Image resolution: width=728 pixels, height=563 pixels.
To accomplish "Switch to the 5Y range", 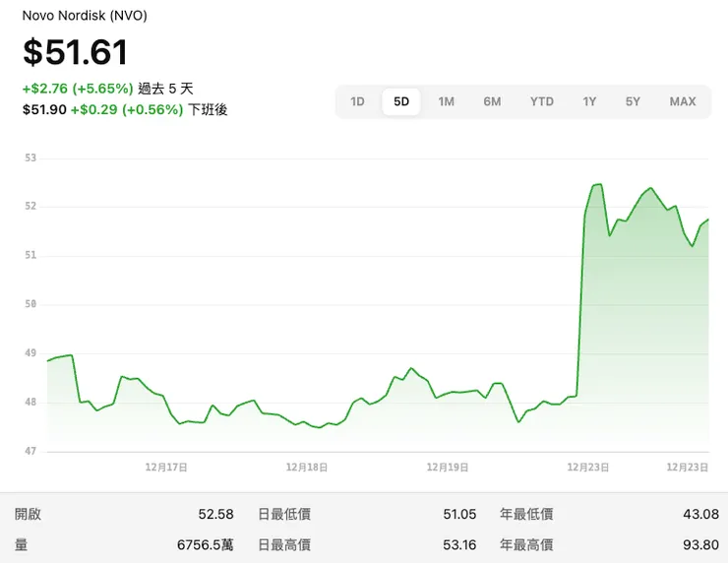I will [633, 101].
